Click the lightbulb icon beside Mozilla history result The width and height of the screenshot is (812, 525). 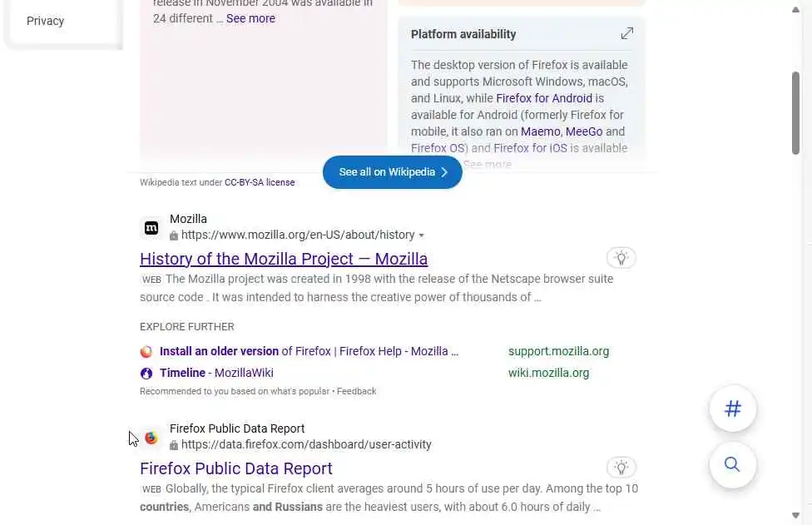(x=621, y=258)
